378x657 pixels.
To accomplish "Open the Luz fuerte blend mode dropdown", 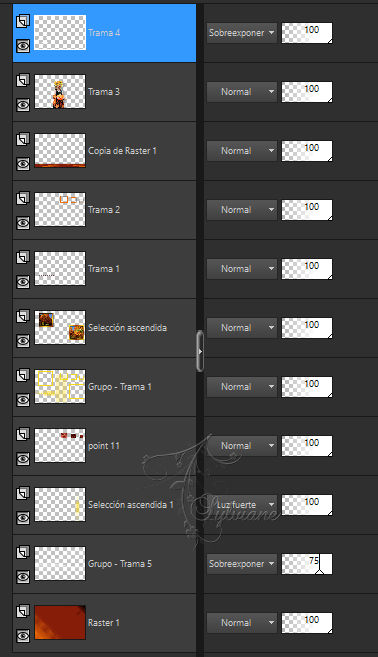I will (x=242, y=504).
